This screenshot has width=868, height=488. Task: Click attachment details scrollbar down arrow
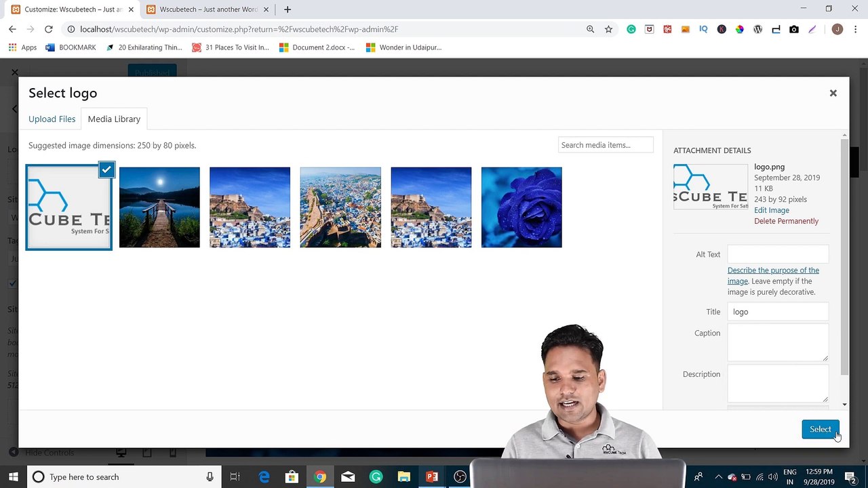(x=844, y=405)
